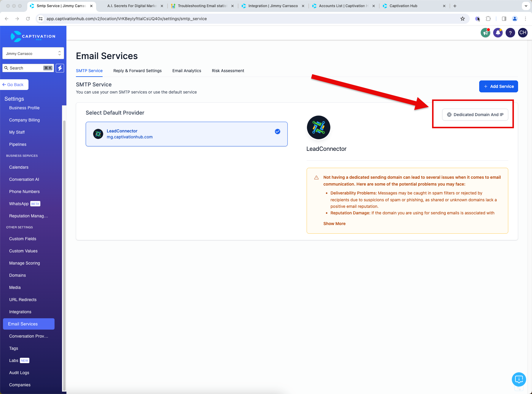Open the support chat widget
This screenshot has height=394, width=532.
pos(519,379)
